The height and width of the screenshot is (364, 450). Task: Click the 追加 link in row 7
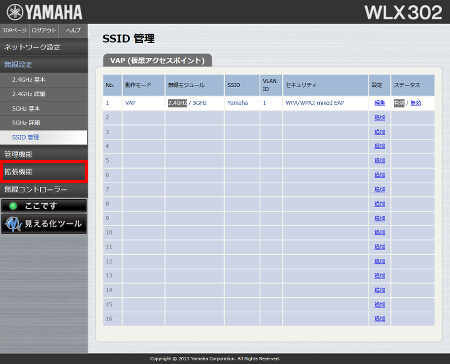point(380,189)
